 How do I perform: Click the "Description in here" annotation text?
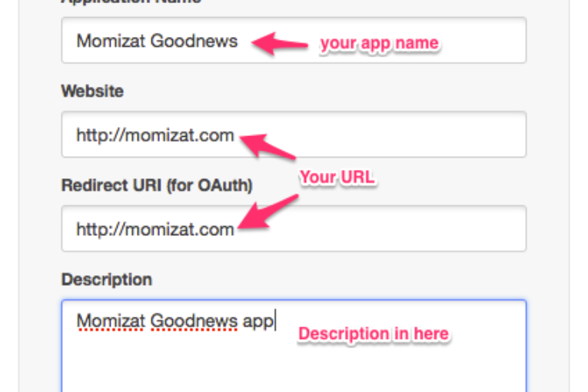click(374, 334)
